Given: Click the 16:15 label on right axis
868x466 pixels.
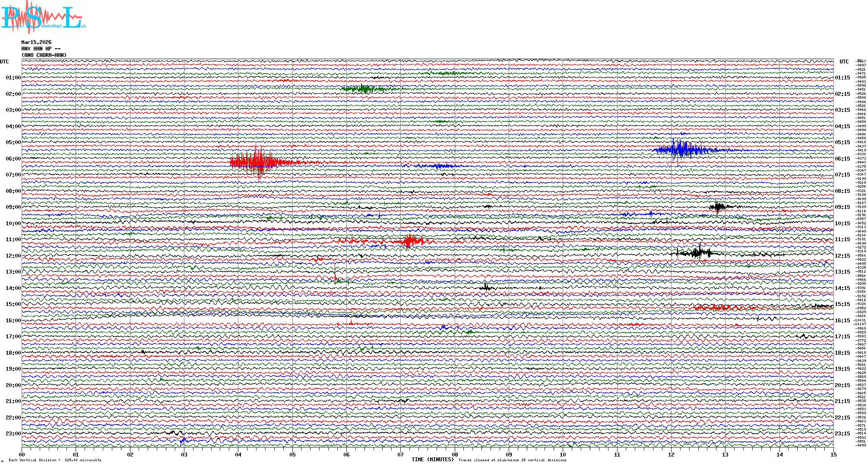Looking at the screenshot, I should (x=842, y=321).
